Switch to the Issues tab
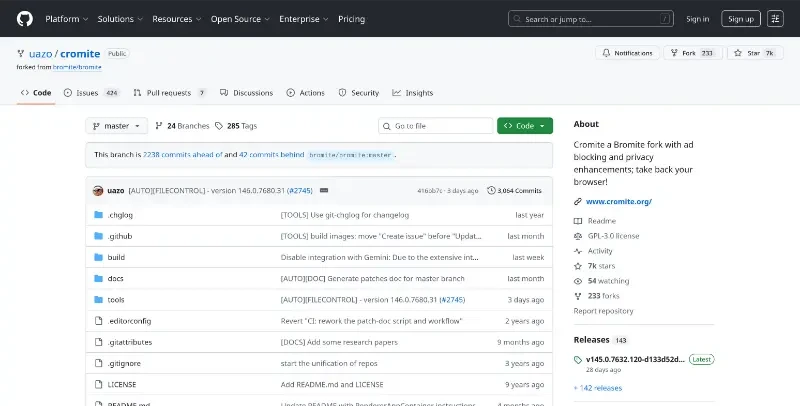 coord(91,93)
